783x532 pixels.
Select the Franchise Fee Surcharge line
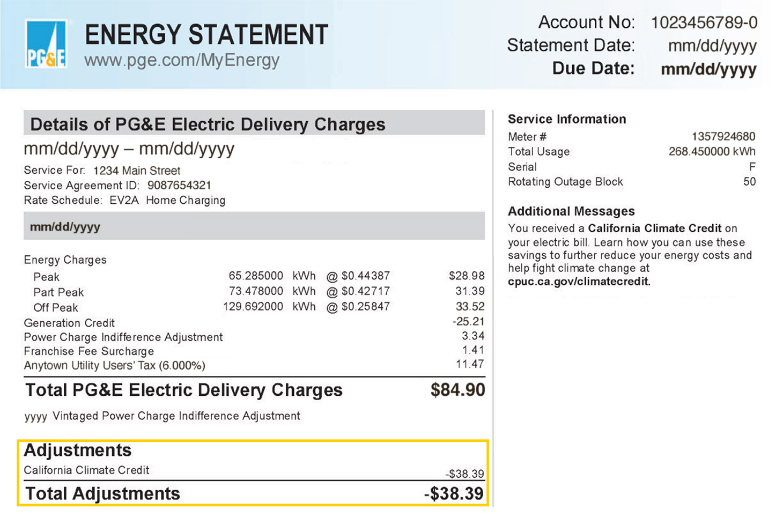(89, 351)
